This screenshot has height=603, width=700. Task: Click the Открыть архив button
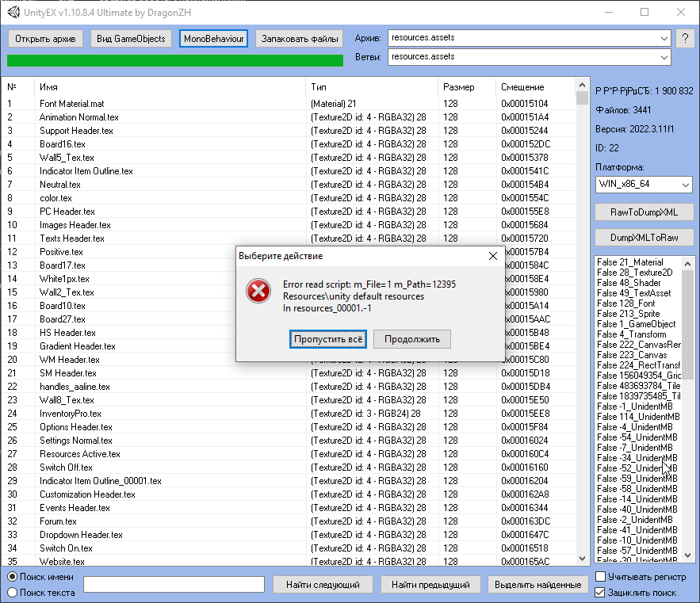pyautogui.click(x=45, y=38)
